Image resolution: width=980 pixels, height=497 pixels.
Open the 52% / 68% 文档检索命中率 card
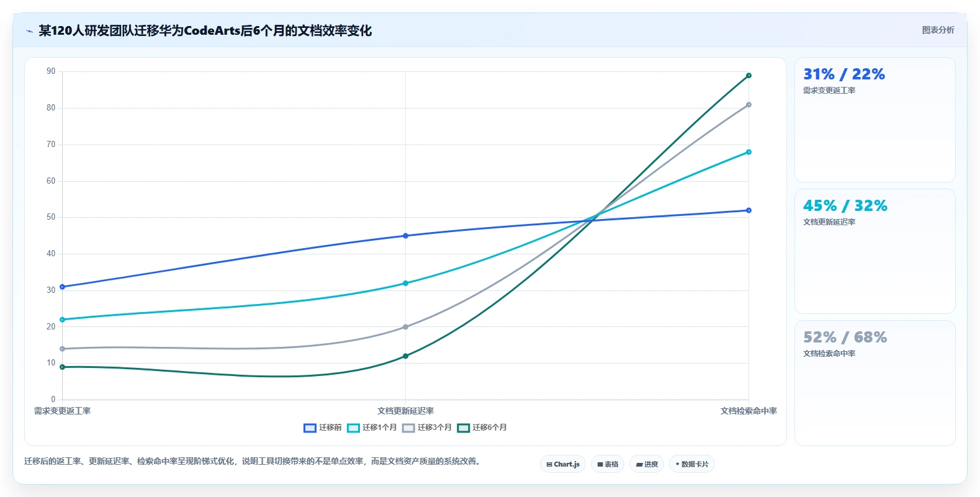(875, 383)
